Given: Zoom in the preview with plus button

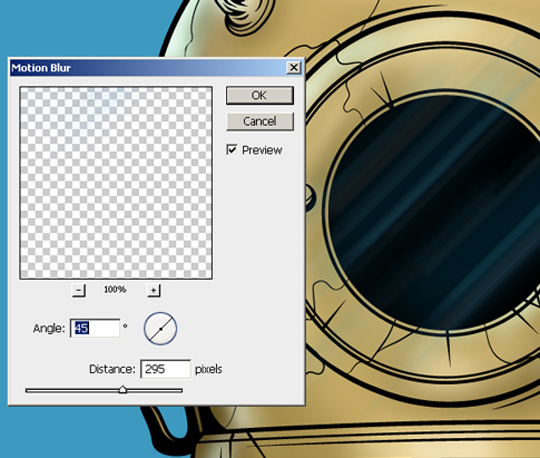Looking at the screenshot, I should tap(154, 290).
